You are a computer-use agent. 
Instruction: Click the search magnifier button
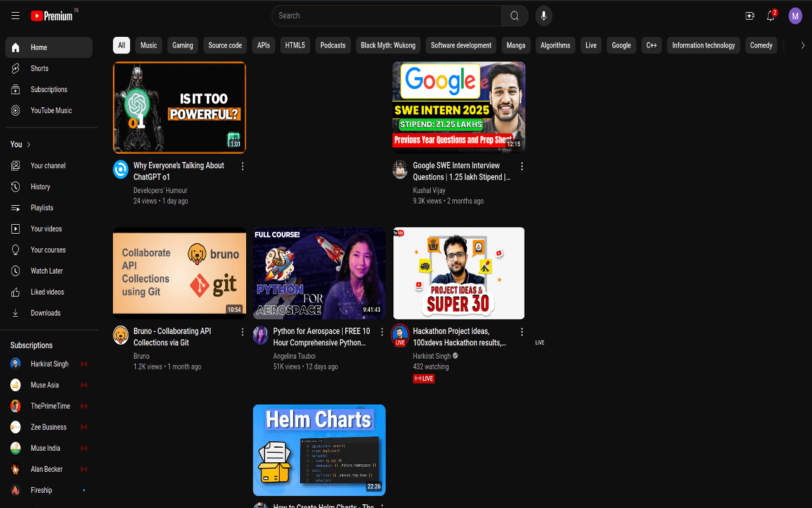tap(514, 16)
